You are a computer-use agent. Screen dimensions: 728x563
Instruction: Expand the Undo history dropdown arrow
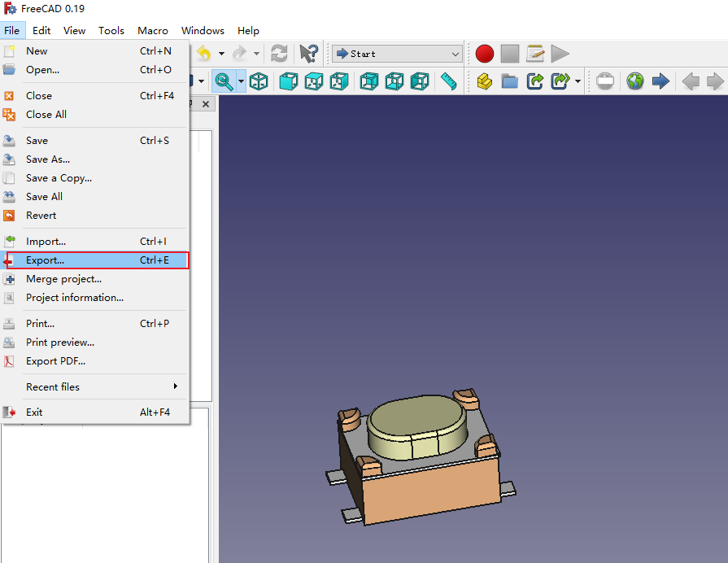[221, 54]
